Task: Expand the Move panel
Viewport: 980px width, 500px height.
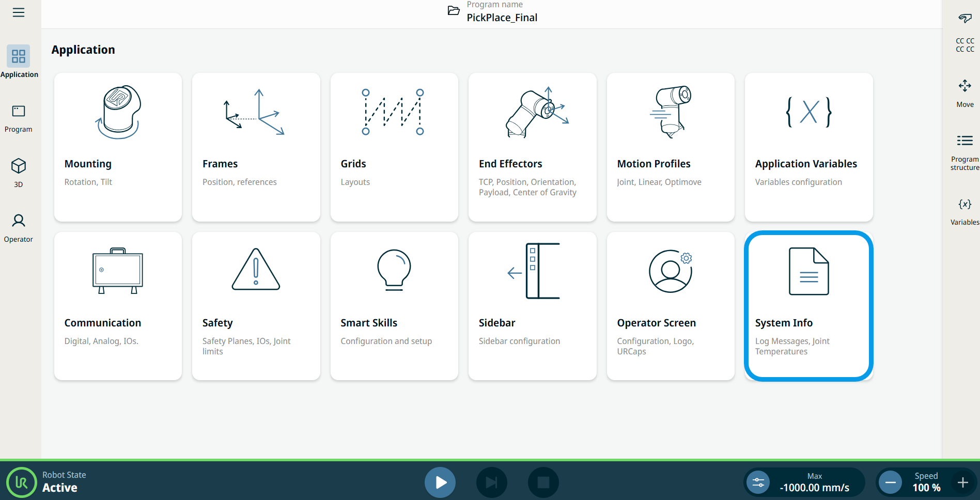Action: 965,92
